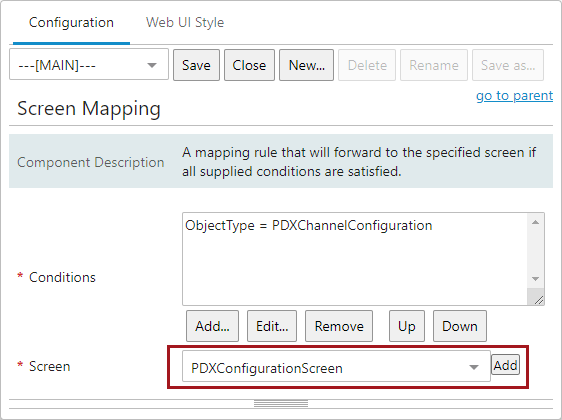Click the Add... button under Conditions
562x420 pixels.
[x=212, y=326]
